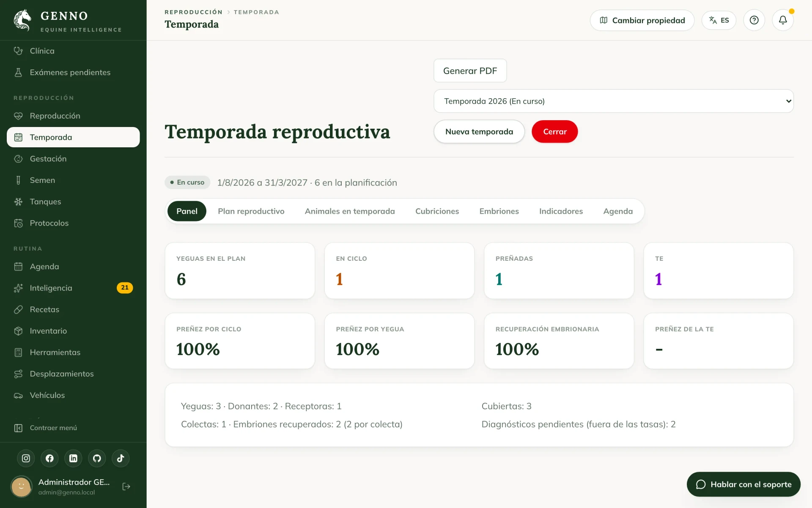Image resolution: width=812 pixels, height=508 pixels.
Task: Click the Inteligencia sparkle icon
Action: pos(18,288)
